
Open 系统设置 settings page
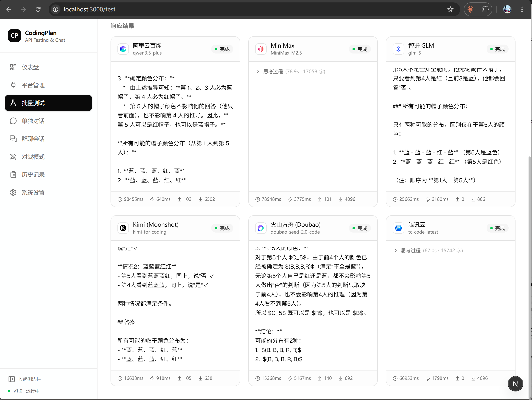[33, 192]
